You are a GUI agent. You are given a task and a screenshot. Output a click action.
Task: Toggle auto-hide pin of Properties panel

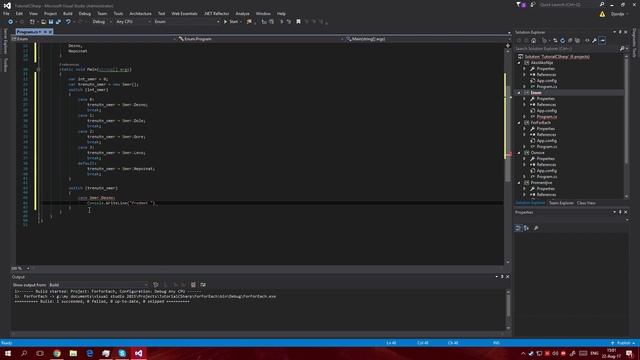tap(620, 212)
